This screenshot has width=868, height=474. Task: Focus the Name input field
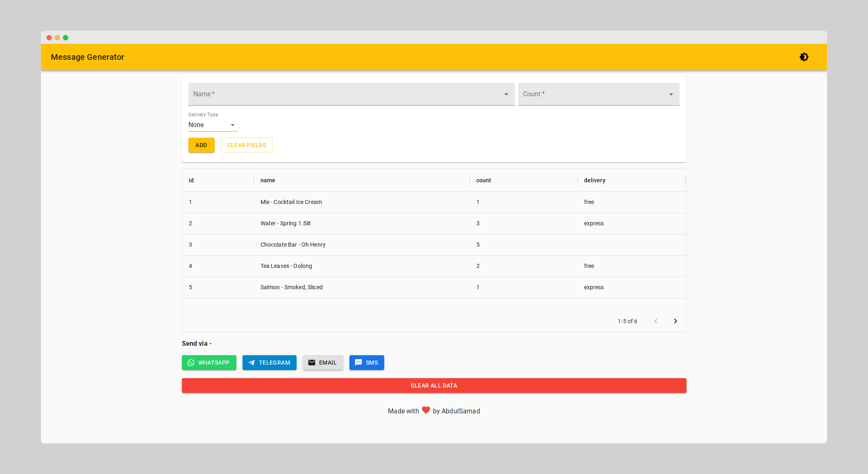pos(351,94)
